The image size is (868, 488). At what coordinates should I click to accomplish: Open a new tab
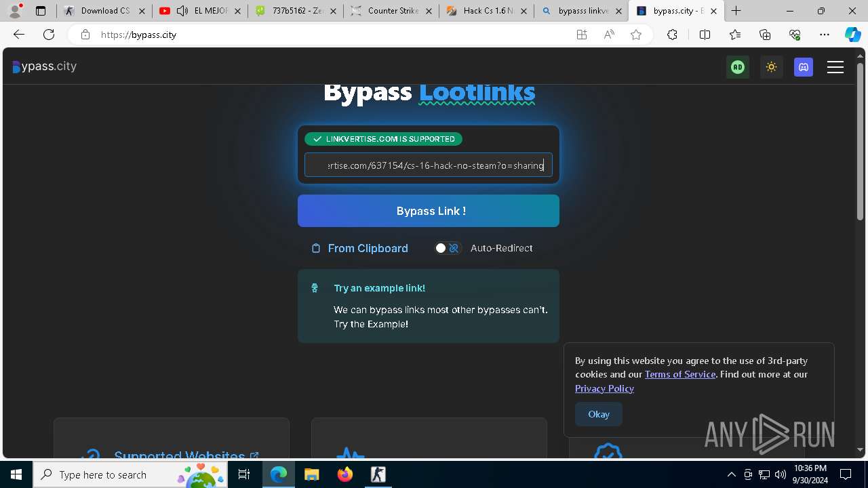736,11
